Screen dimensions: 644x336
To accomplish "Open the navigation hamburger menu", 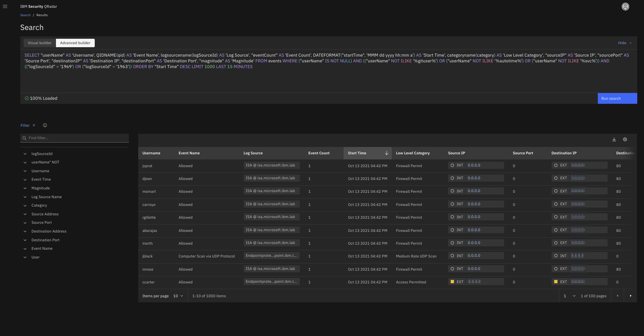I will tap(5, 6).
